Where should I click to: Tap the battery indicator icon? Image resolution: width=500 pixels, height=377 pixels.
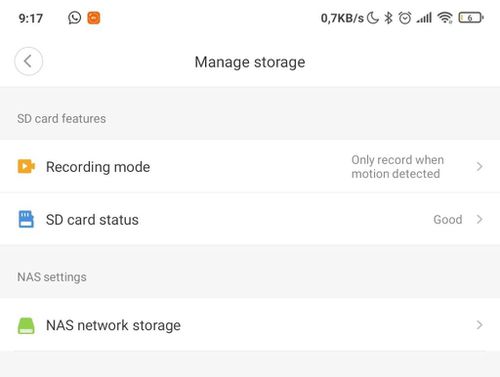coord(471,17)
